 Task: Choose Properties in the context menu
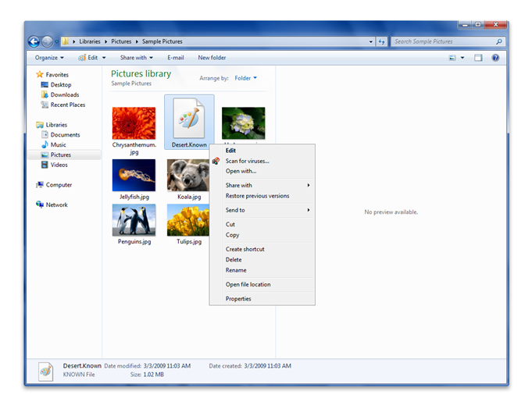[x=262, y=298]
